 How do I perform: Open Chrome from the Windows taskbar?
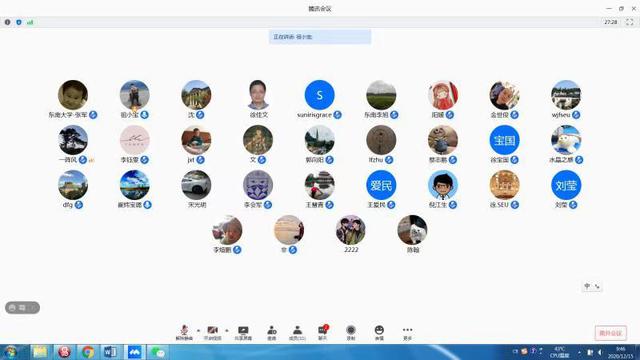(87, 352)
